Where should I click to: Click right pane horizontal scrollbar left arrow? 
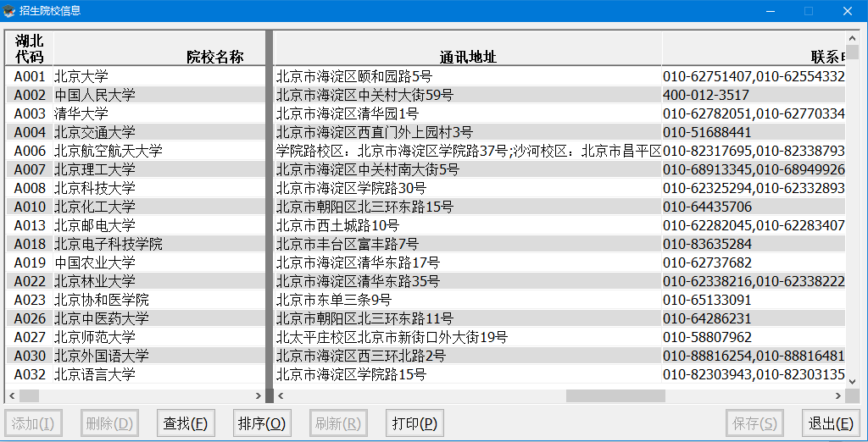click(281, 395)
